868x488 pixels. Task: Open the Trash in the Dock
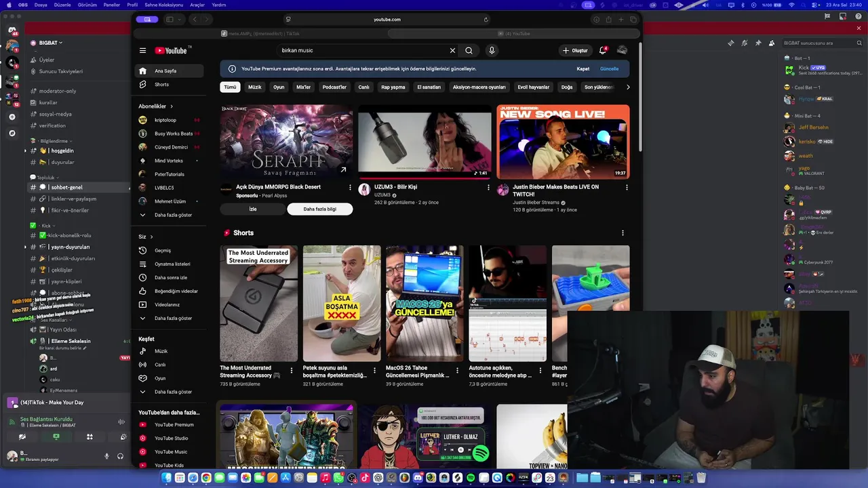coord(701,478)
